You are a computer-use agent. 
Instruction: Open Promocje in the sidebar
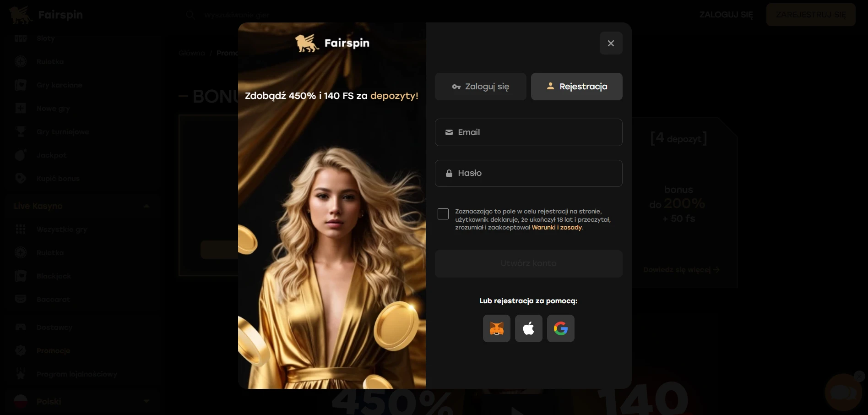tap(54, 351)
